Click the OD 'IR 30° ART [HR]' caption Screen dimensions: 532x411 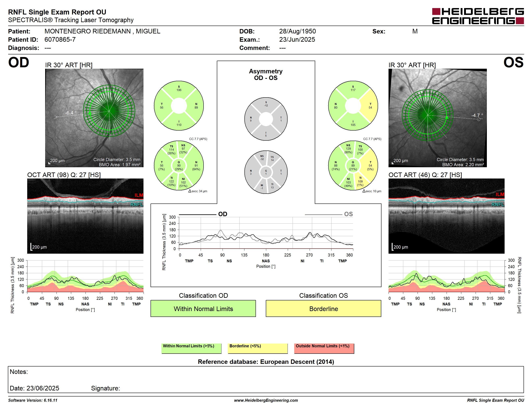click(69, 65)
